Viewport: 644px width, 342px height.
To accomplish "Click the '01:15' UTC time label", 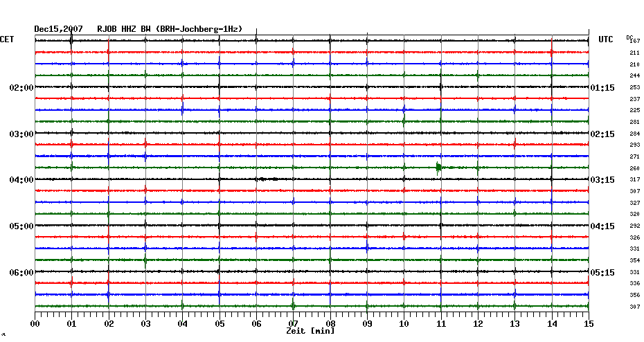I will (602, 88).
